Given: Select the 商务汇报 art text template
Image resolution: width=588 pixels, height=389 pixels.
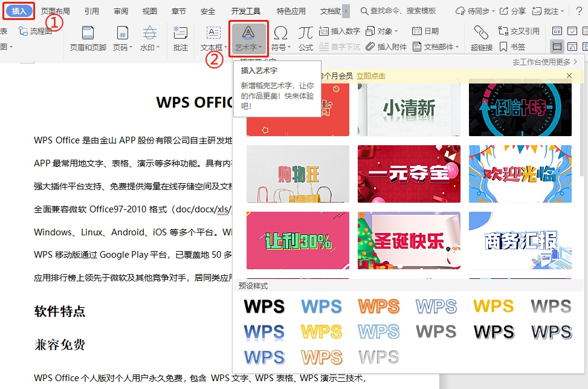Looking at the screenshot, I should [x=520, y=240].
